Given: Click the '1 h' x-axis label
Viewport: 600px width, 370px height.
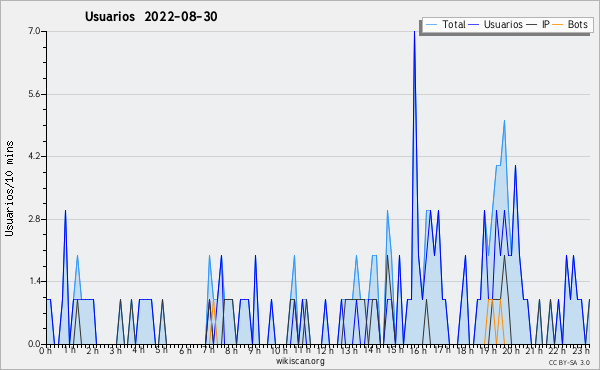Looking at the screenshot, I should click(70, 350).
